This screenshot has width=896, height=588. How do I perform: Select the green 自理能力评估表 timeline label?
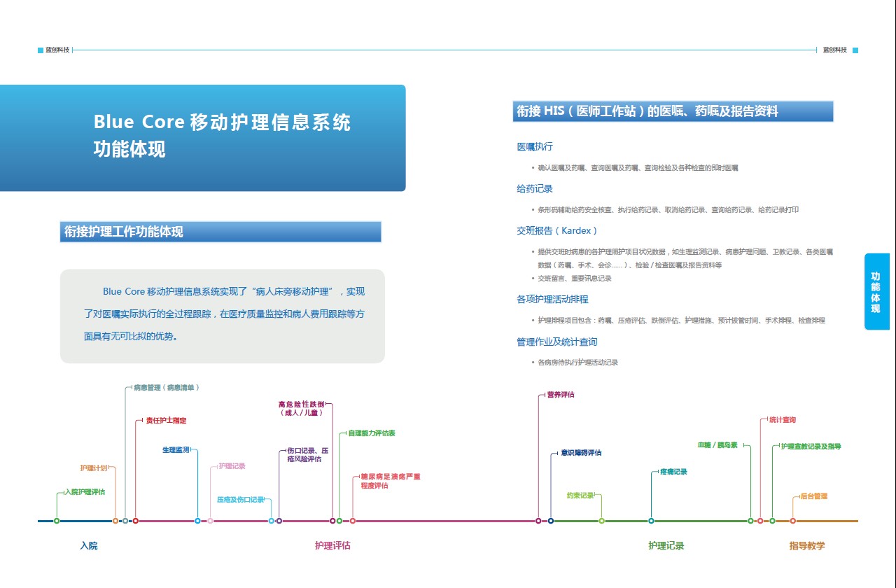[372, 433]
